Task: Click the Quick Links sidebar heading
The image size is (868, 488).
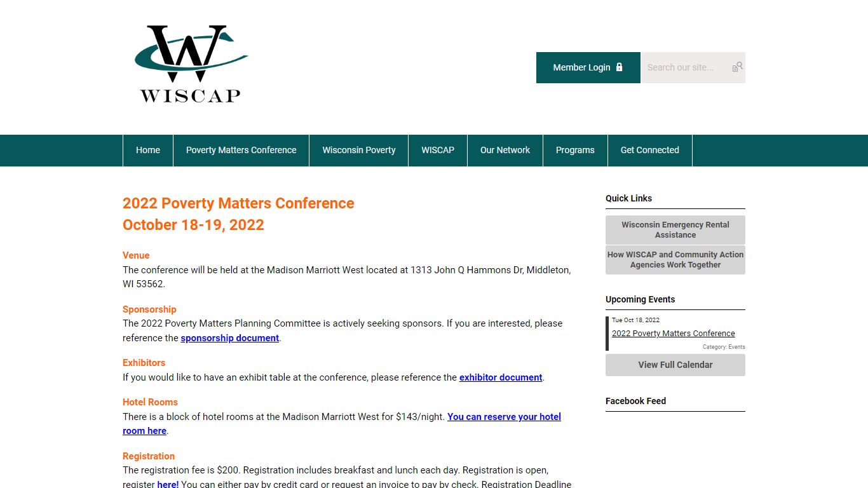Action: (628, 198)
